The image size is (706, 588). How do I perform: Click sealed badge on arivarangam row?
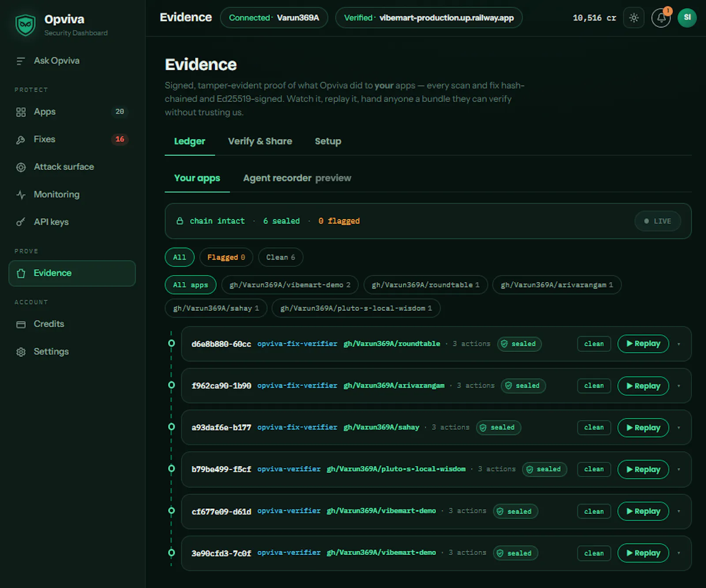[523, 386]
